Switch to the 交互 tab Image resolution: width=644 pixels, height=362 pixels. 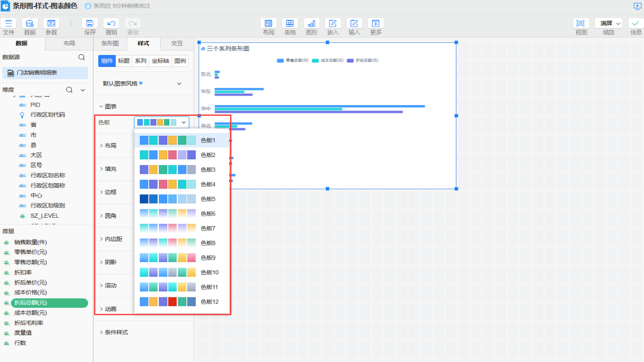tap(177, 43)
